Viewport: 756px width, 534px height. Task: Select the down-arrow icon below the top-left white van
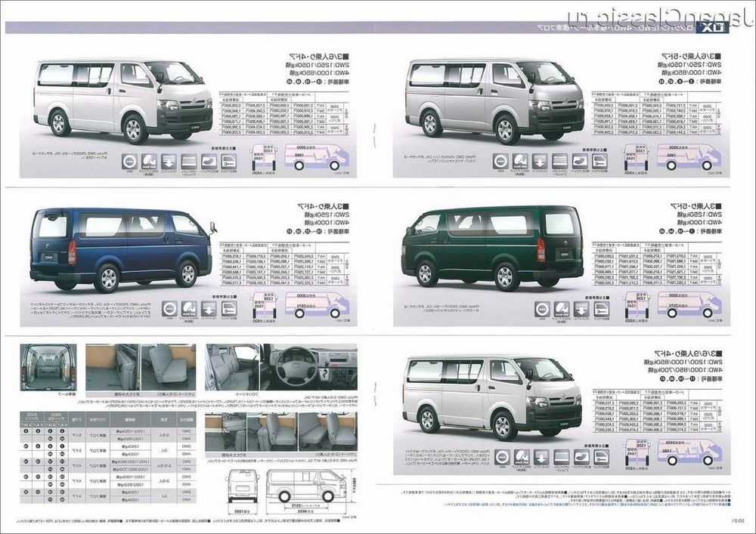[x=169, y=162]
